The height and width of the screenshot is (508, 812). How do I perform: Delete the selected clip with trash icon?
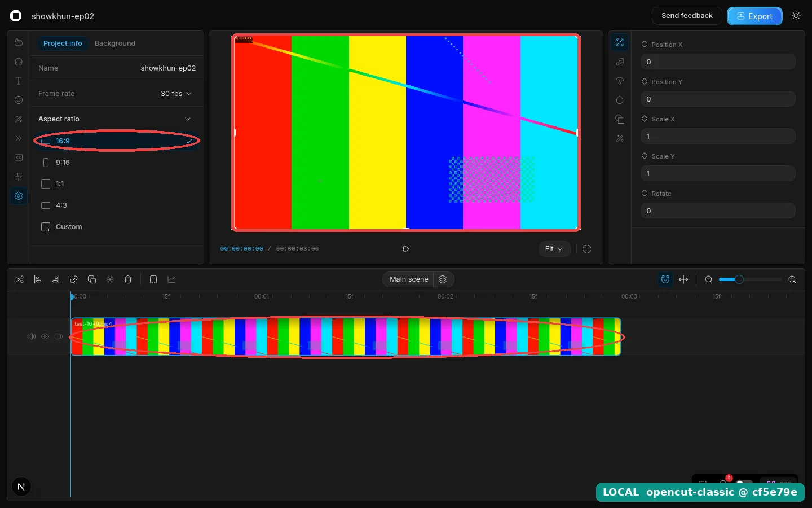[128, 279]
